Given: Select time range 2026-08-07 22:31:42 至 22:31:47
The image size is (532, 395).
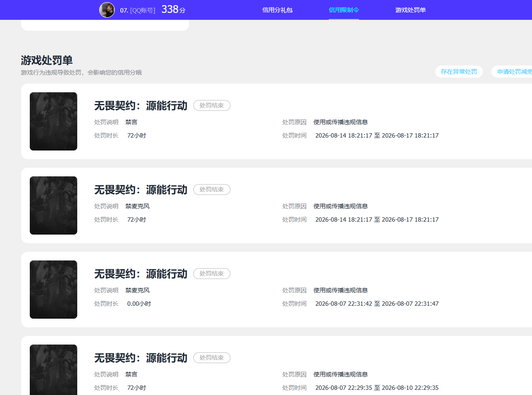Looking at the screenshot, I should [x=377, y=304].
